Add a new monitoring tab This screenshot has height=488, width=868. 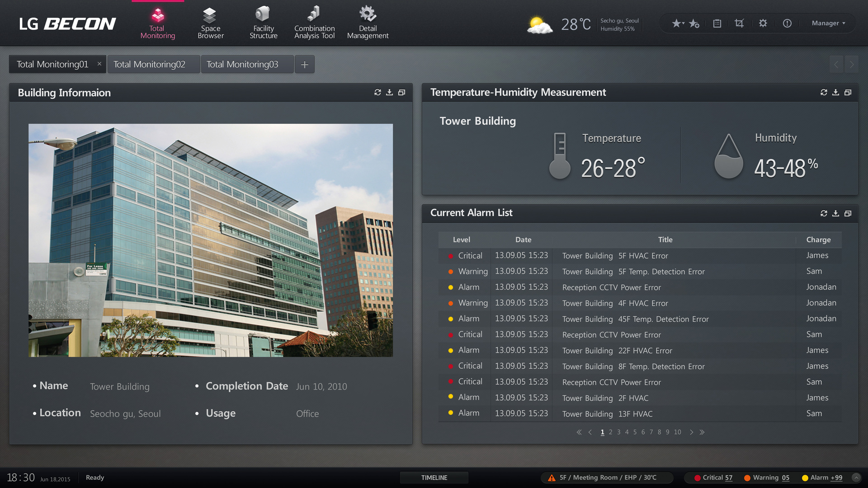(x=305, y=65)
